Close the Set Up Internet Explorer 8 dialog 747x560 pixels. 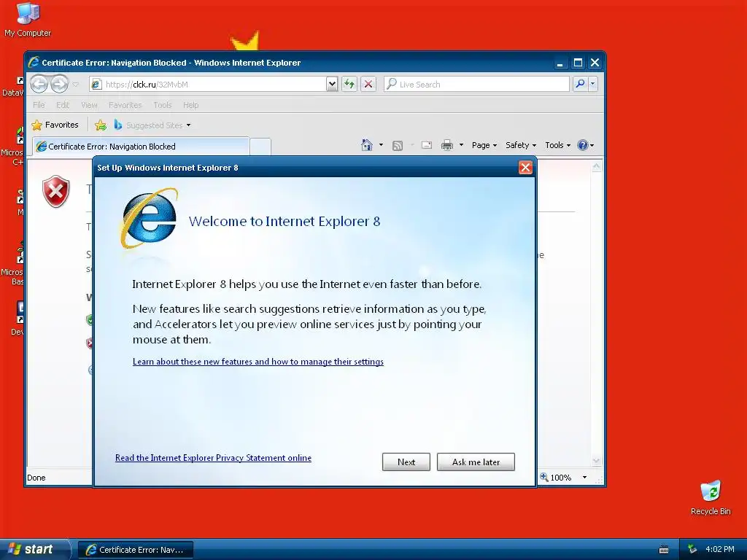coord(525,168)
